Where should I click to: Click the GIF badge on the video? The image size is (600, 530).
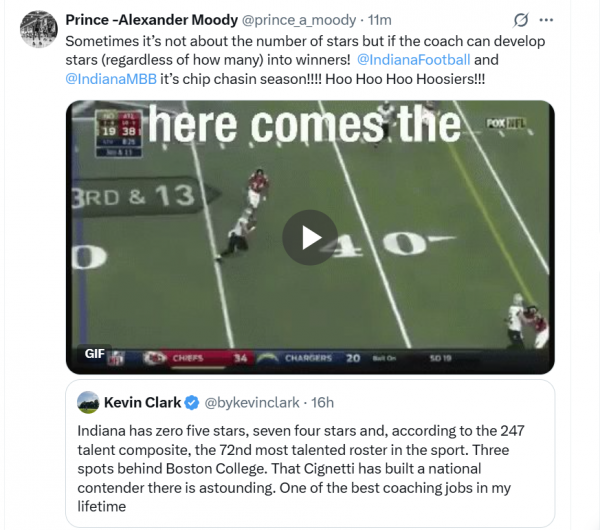click(x=94, y=353)
